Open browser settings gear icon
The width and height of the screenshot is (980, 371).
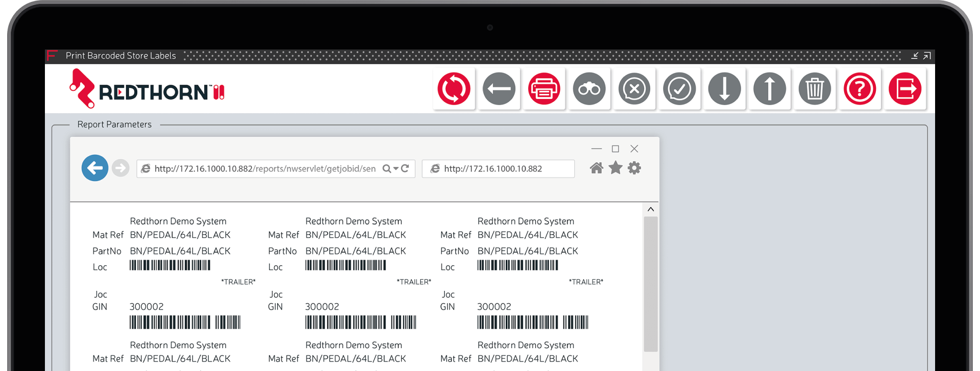[634, 168]
